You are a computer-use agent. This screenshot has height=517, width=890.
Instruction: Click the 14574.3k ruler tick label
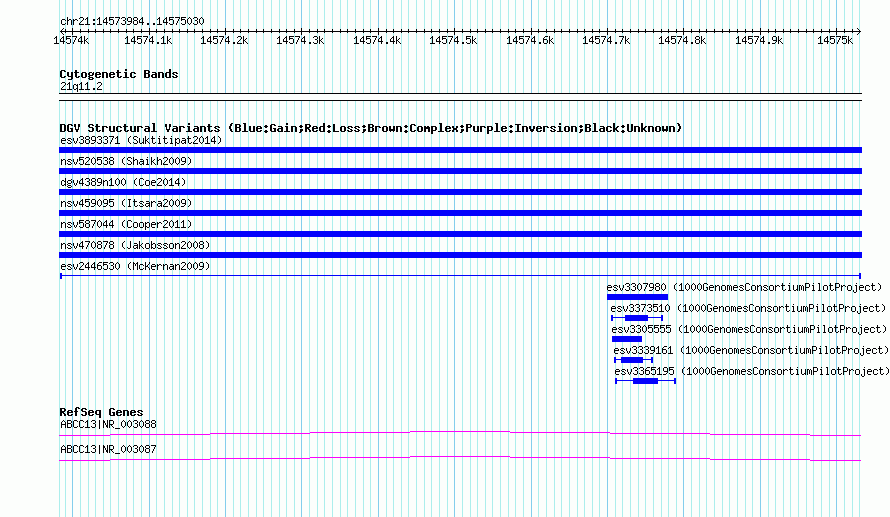300,40
